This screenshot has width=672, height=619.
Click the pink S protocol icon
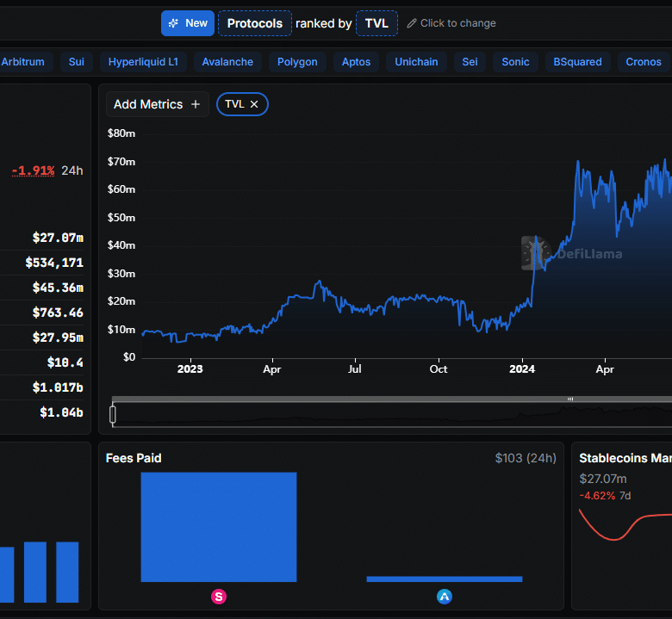pos(219,597)
